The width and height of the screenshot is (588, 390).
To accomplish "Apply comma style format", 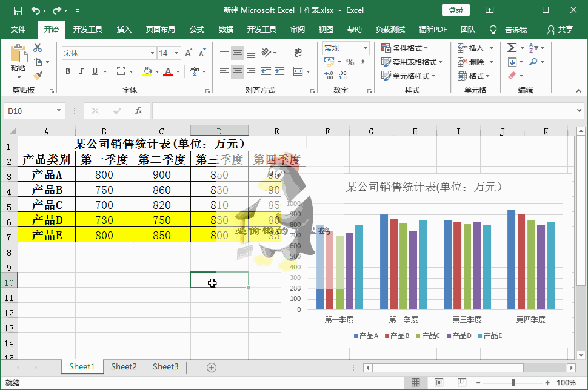I will click(362, 62).
